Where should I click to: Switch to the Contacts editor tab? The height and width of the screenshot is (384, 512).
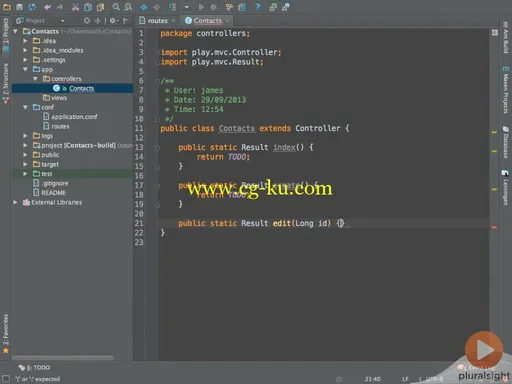click(208, 21)
